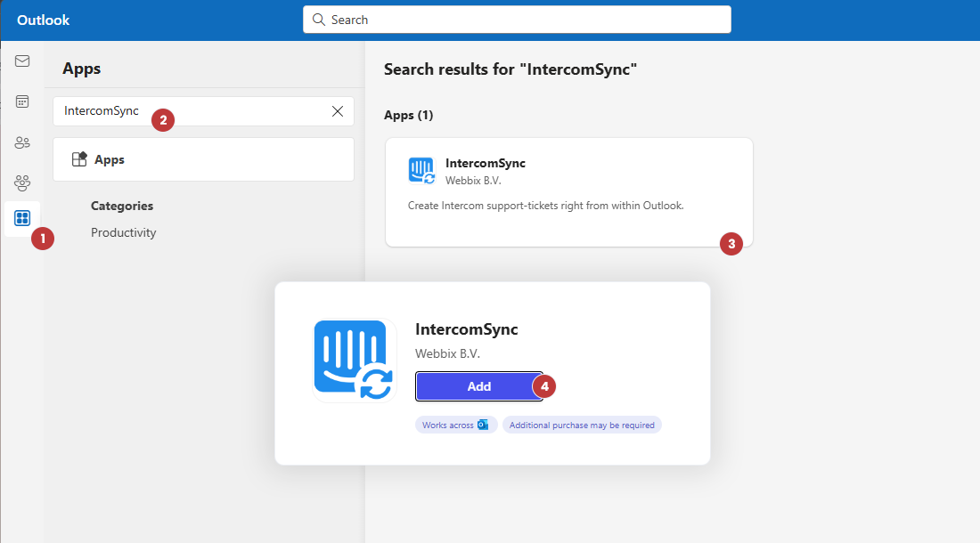Click Additional purchase may be required badge
Viewport: 980px width, 543px height.
pos(582,425)
